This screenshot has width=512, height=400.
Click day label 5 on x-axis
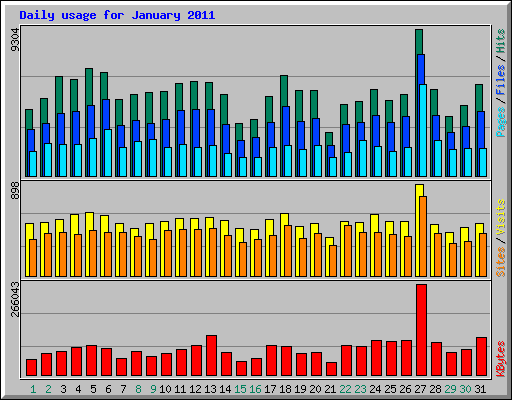pyautogui.click(x=93, y=389)
